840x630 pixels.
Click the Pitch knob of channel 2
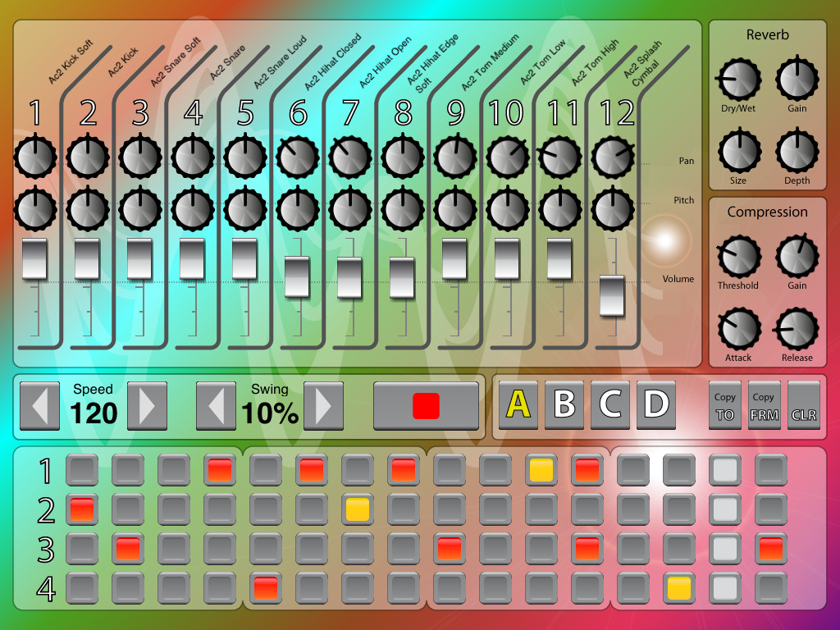88,209
